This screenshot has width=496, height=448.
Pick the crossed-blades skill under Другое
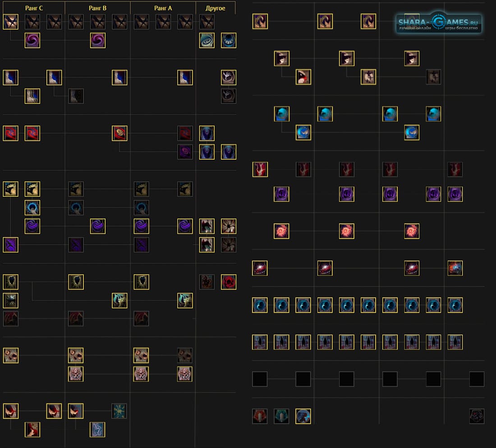point(207,22)
